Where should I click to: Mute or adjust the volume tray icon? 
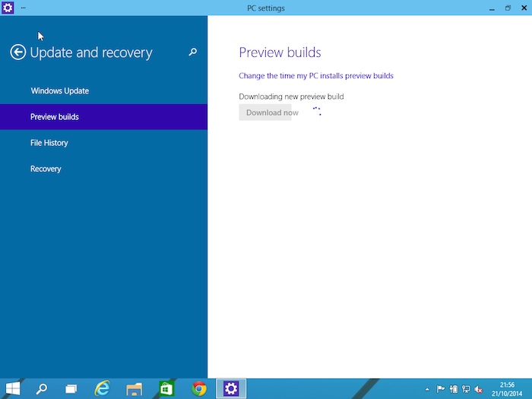click(478, 389)
